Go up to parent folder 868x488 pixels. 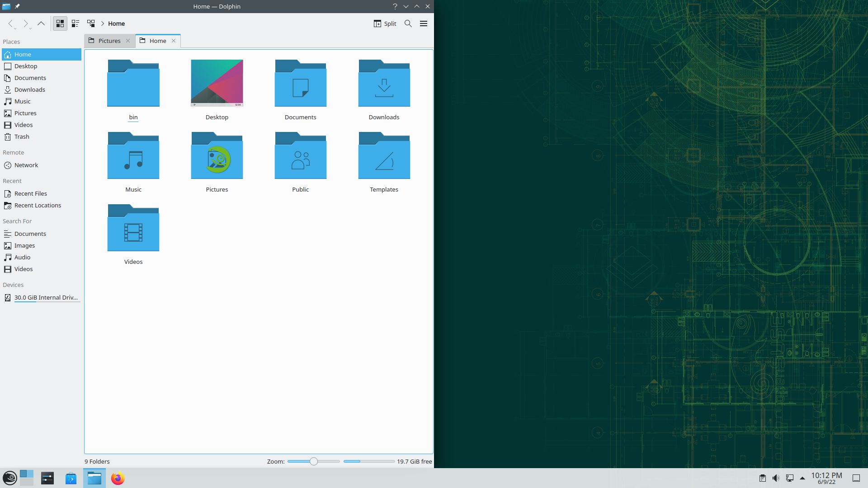pyautogui.click(x=41, y=23)
